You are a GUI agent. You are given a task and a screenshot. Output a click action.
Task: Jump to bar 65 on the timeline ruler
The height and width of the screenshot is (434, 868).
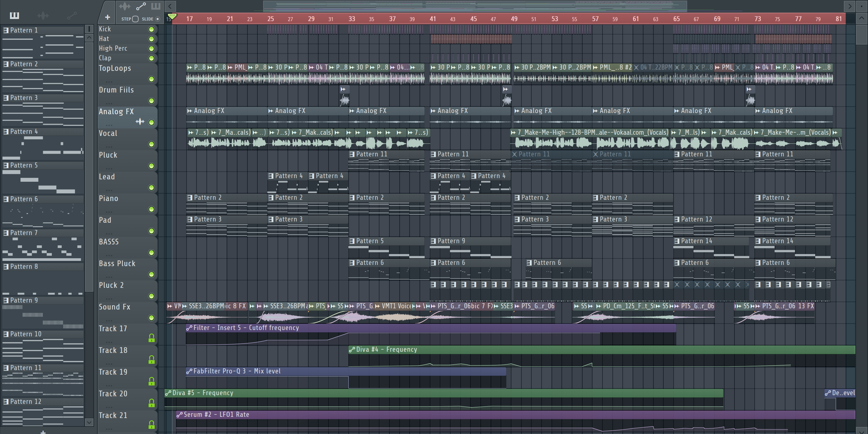pyautogui.click(x=677, y=19)
